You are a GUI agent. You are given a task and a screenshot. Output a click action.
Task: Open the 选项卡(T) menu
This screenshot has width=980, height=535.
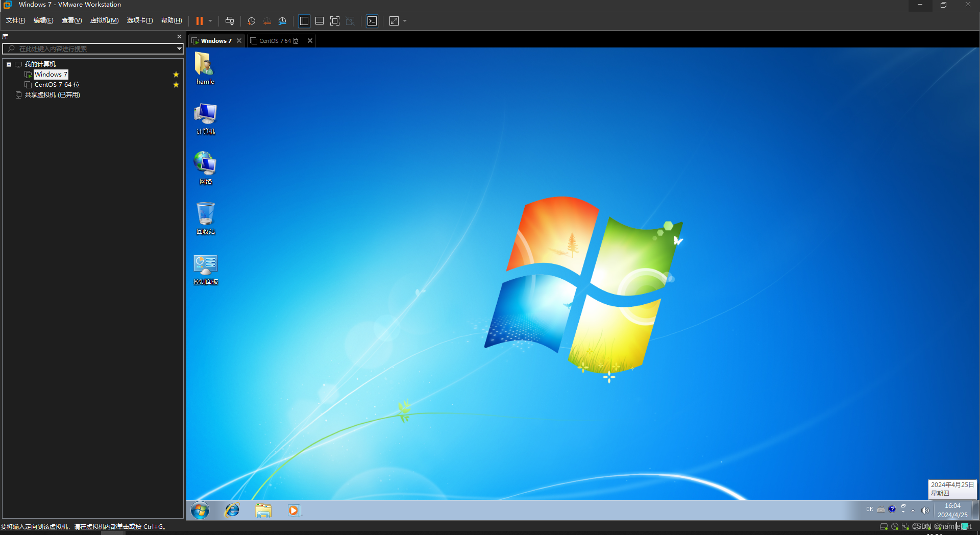pyautogui.click(x=139, y=20)
